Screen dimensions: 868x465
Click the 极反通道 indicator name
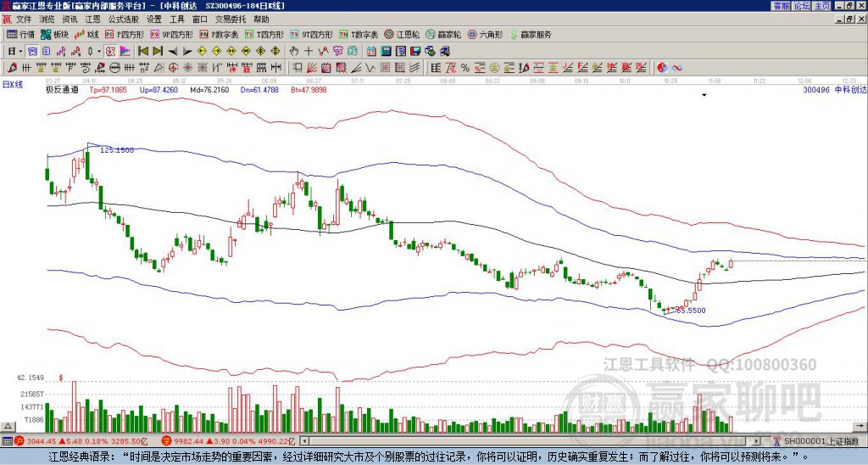click(x=62, y=89)
